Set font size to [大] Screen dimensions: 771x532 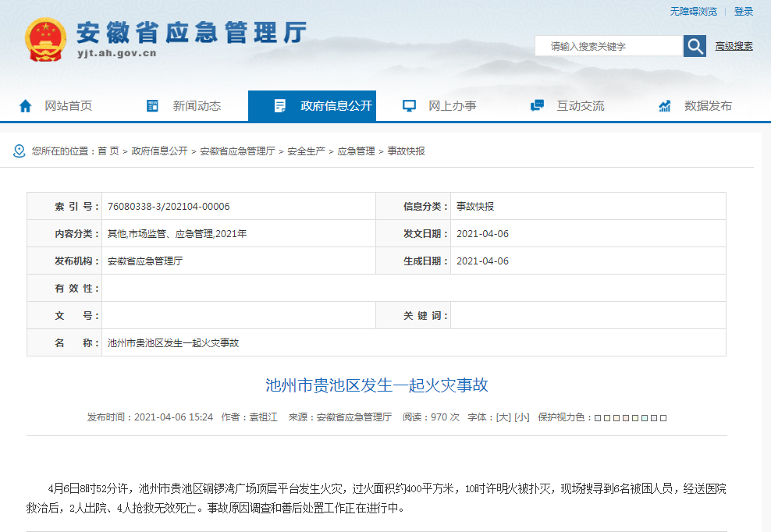[x=503, y=417]
